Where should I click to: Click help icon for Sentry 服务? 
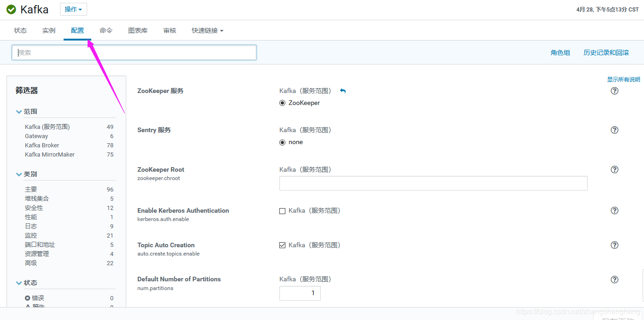tap(614, 130)
